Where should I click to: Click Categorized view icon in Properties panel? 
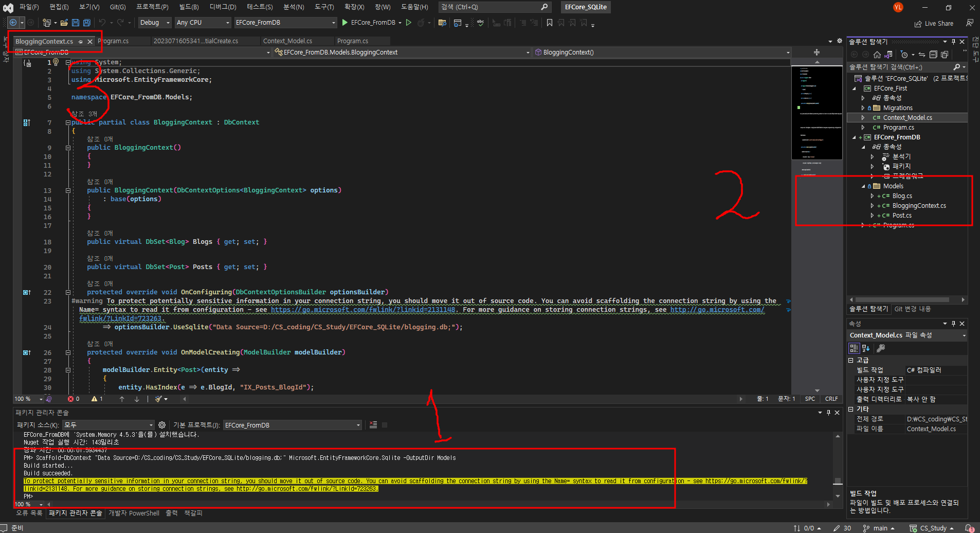pos(854,348)
